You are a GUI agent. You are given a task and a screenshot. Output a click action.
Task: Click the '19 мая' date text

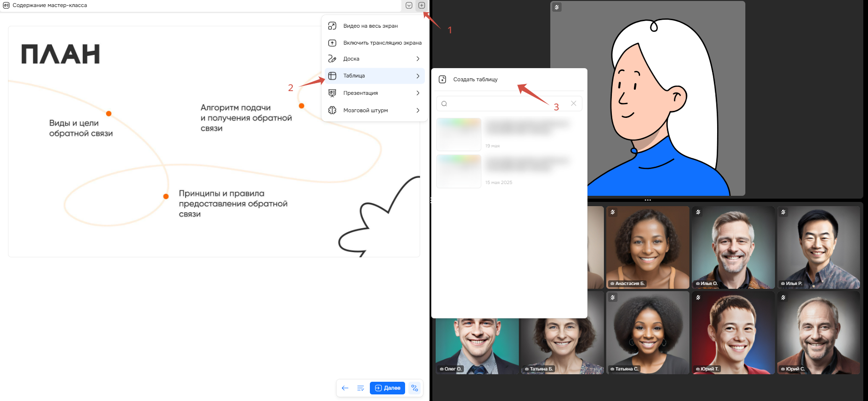pyautogui.click(x=493, y=146)
